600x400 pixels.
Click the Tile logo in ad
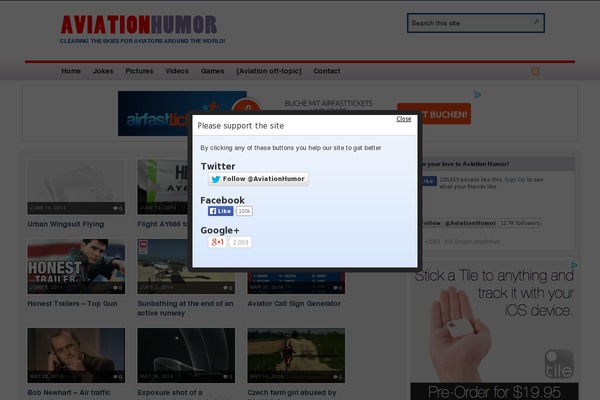(559, 364)
